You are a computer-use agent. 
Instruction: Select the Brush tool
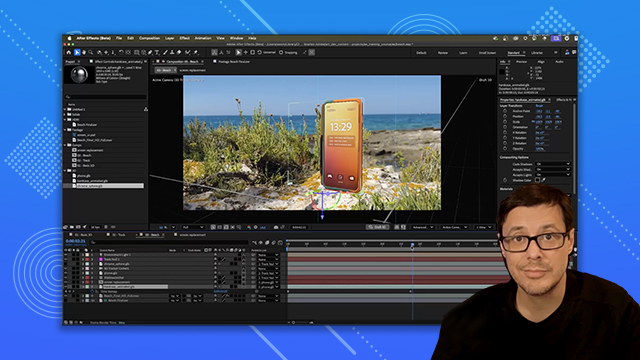tap(165, 52)
